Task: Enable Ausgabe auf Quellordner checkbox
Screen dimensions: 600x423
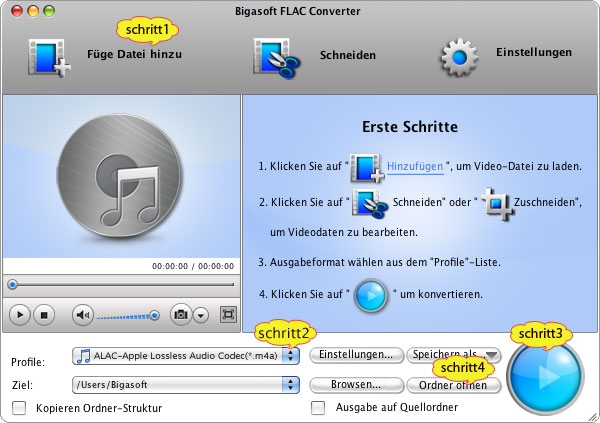Action: [x=318, y=408]
